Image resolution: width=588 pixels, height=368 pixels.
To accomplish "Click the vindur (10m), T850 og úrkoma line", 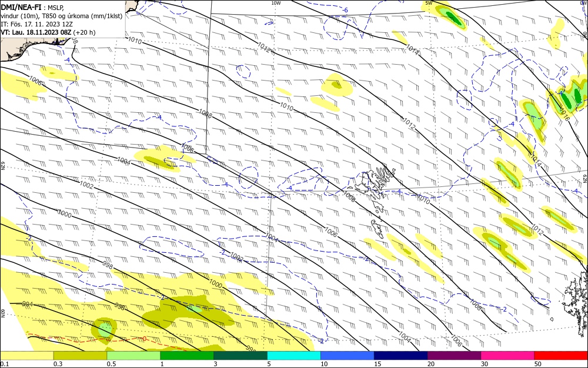I will (62, 16).
